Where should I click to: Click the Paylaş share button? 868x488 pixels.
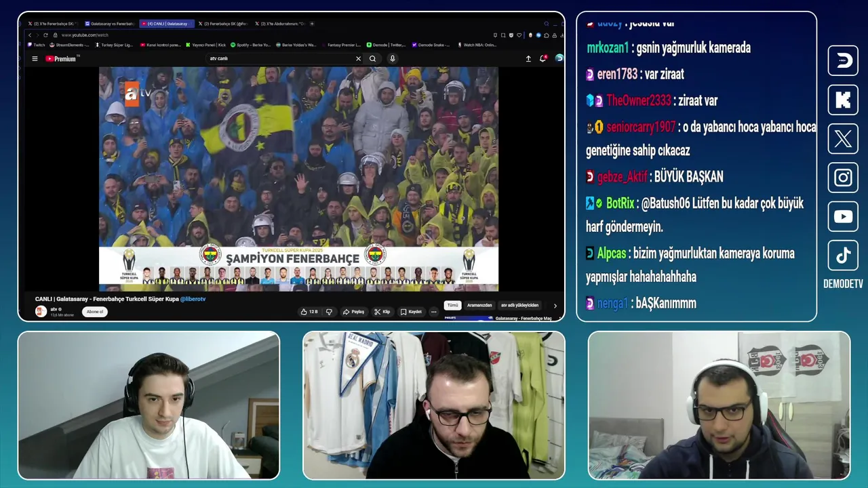353,312
